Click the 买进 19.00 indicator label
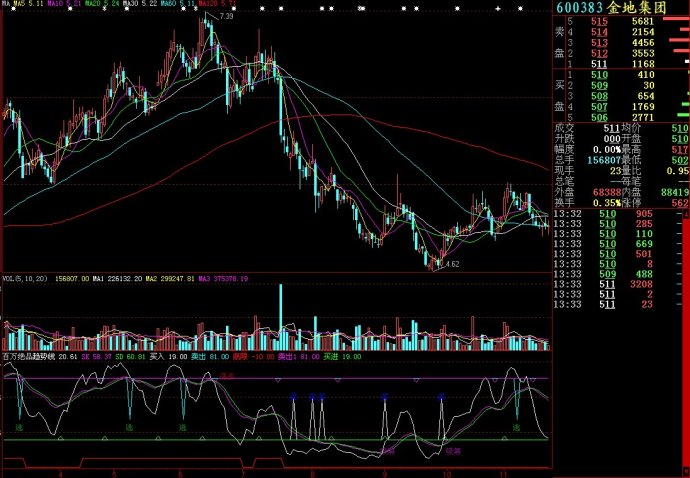690x478 pixels. (x=342, y=357)
